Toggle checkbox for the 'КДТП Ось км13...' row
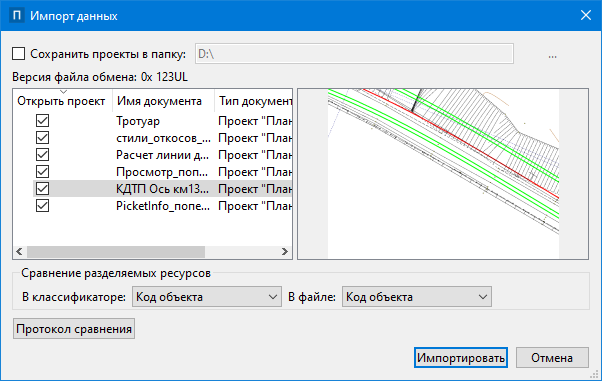The height and width of the screenshot is (381, 602). click(42, 189)
